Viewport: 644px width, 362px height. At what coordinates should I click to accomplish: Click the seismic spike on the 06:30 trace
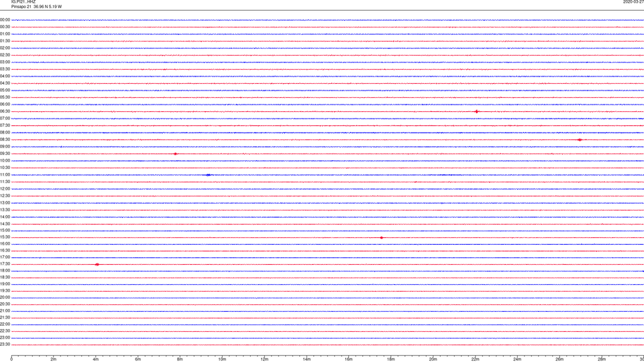[x=476, y=112]
